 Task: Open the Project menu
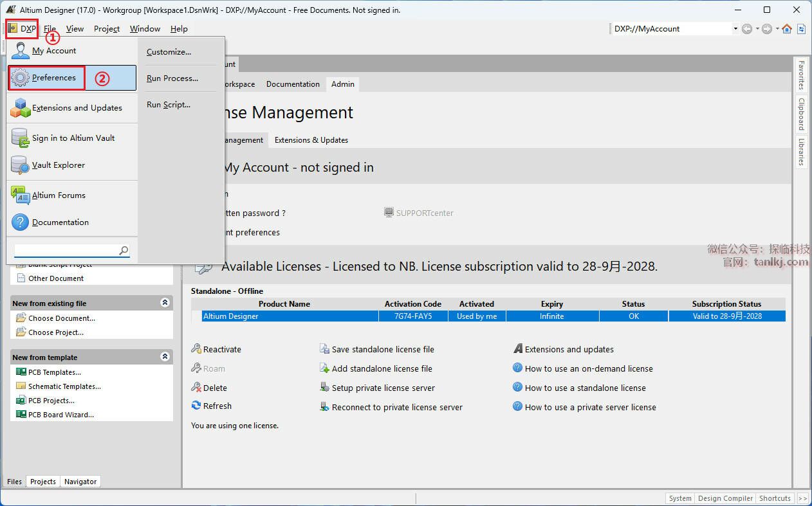pos(107,29)
